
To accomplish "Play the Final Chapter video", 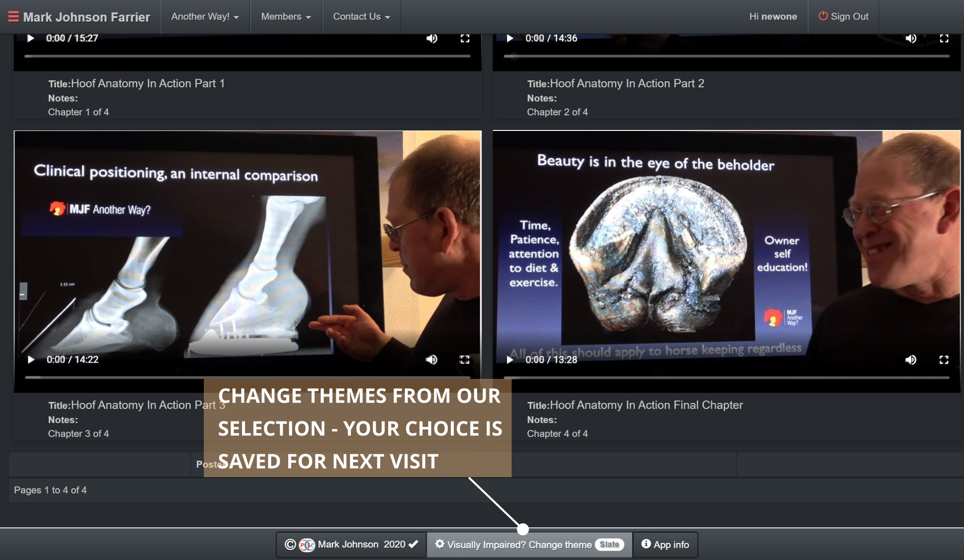I will pos(510,359).
